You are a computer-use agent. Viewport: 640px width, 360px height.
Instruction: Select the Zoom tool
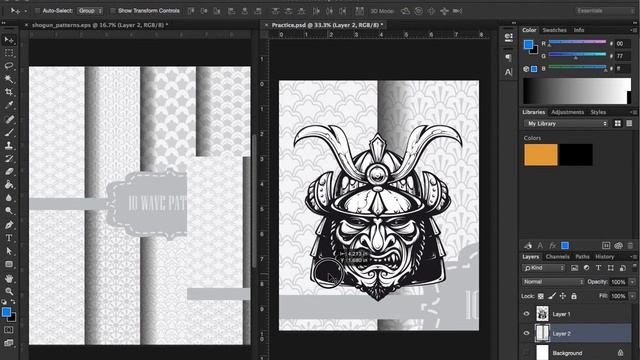coord(9,291)
